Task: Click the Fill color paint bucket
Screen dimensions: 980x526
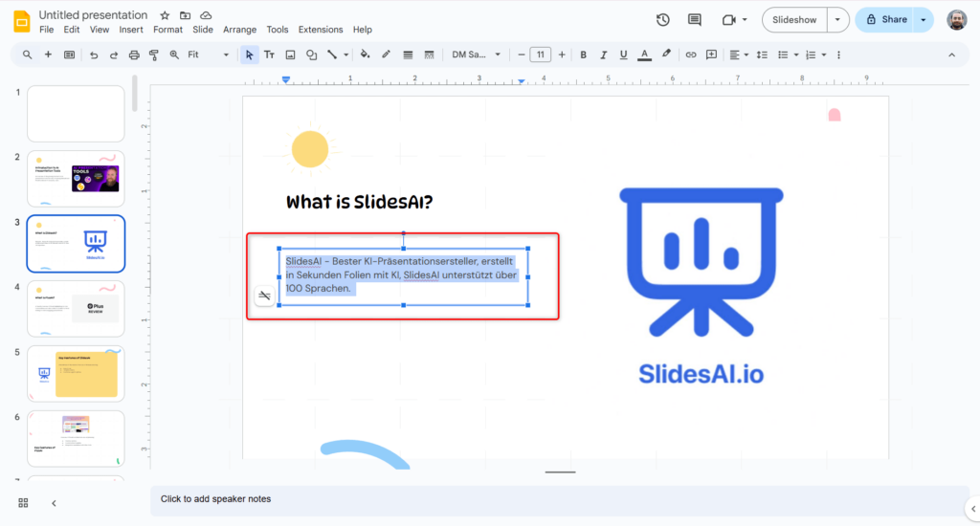Action: (x=365, y=55)
